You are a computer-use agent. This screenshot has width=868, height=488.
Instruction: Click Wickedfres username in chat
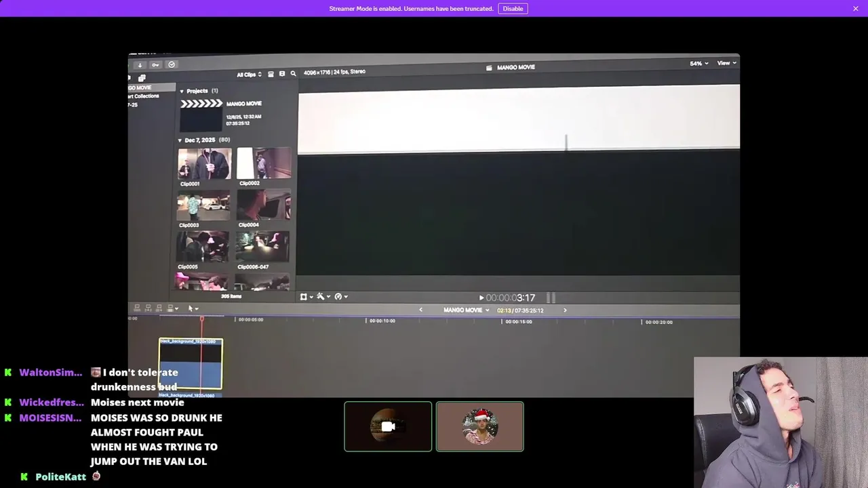pyautogui.click(x=52, y=403)
